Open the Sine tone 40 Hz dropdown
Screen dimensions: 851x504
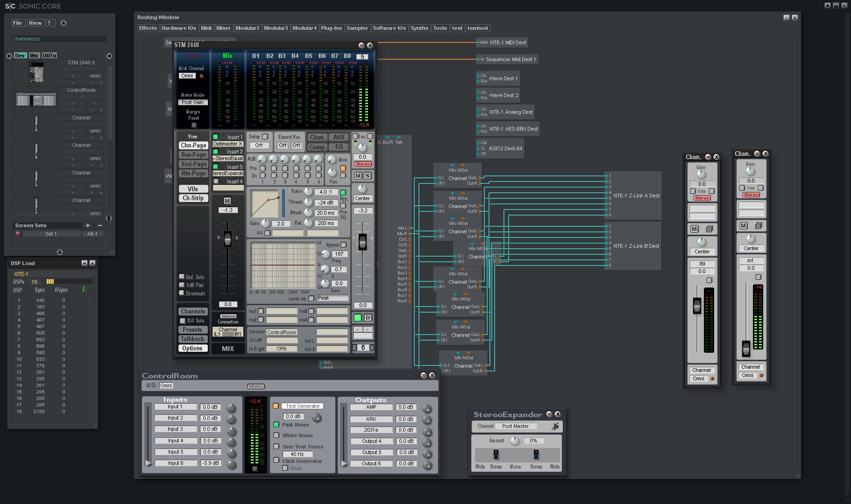coord(297,454)
